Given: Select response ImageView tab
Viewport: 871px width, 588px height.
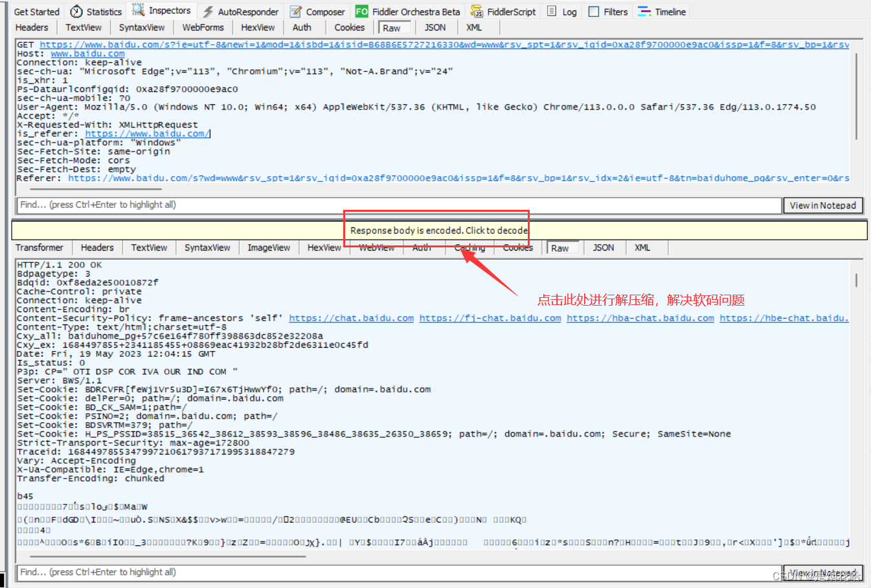Looking at the screenshot, I should 269,247.
